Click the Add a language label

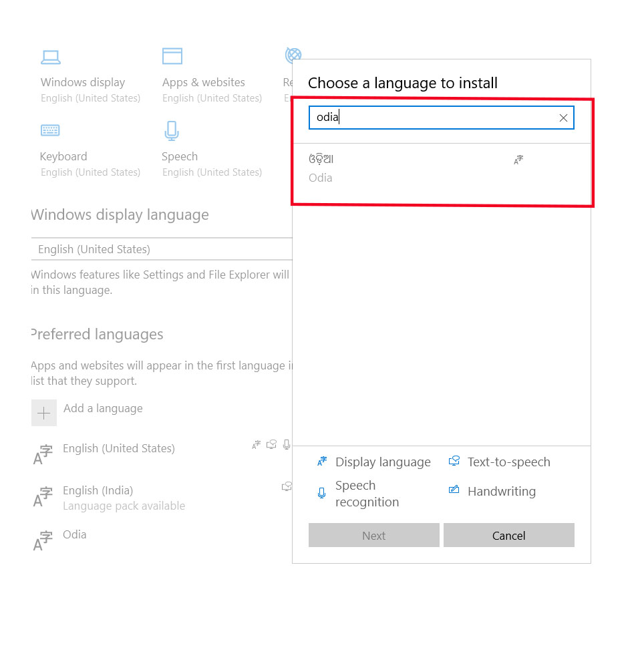click(103, 408)
